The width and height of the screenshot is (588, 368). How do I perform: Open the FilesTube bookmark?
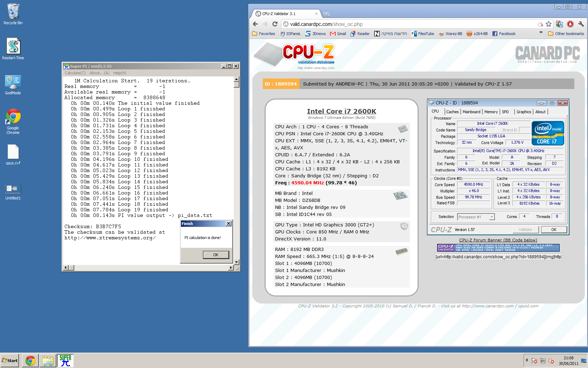click(423, 34)
